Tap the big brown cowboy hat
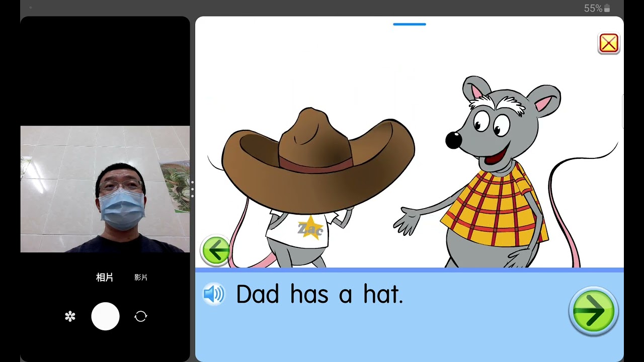 (x=318, y=161)
